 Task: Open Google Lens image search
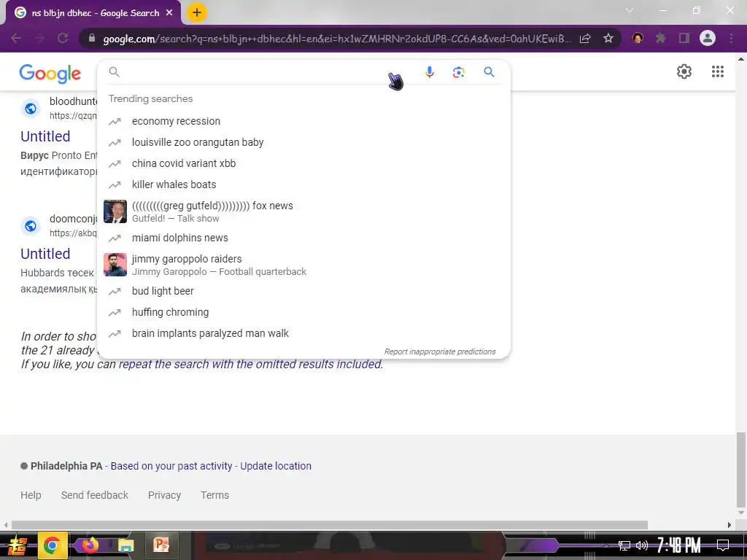click(458, 72)
